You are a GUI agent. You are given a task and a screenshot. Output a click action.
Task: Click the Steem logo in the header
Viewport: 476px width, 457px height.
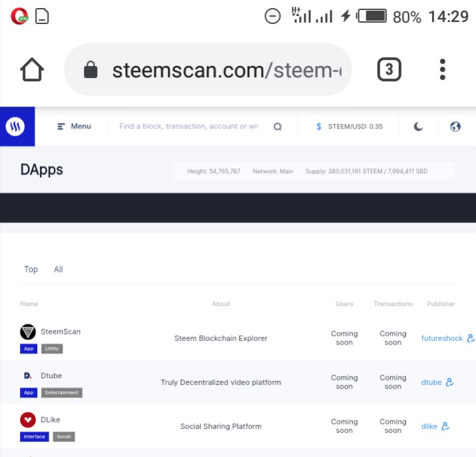[x=17, y=127]
